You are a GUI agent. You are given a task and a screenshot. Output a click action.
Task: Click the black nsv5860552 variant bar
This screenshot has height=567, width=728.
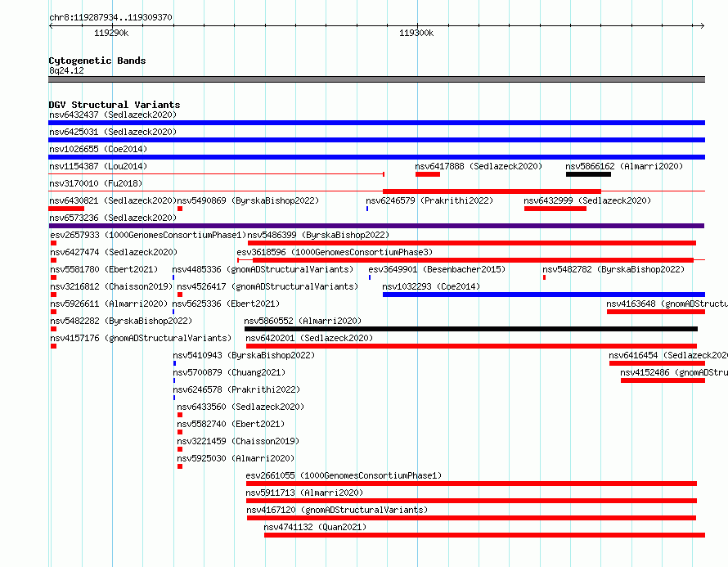pos(471,329)
